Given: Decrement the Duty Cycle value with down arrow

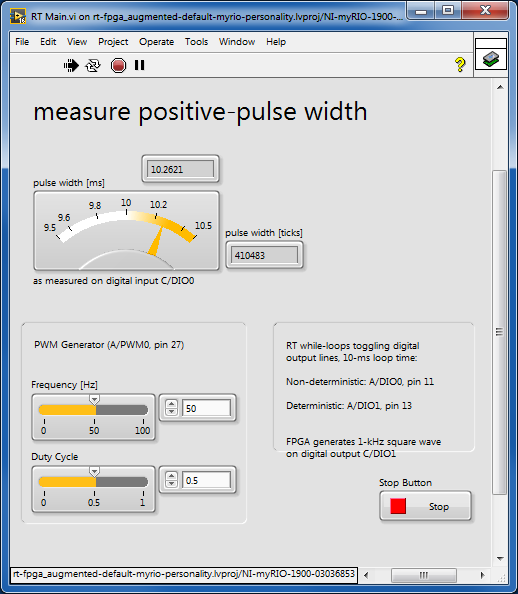Looking at the screenshot, I should click(171, 484).
